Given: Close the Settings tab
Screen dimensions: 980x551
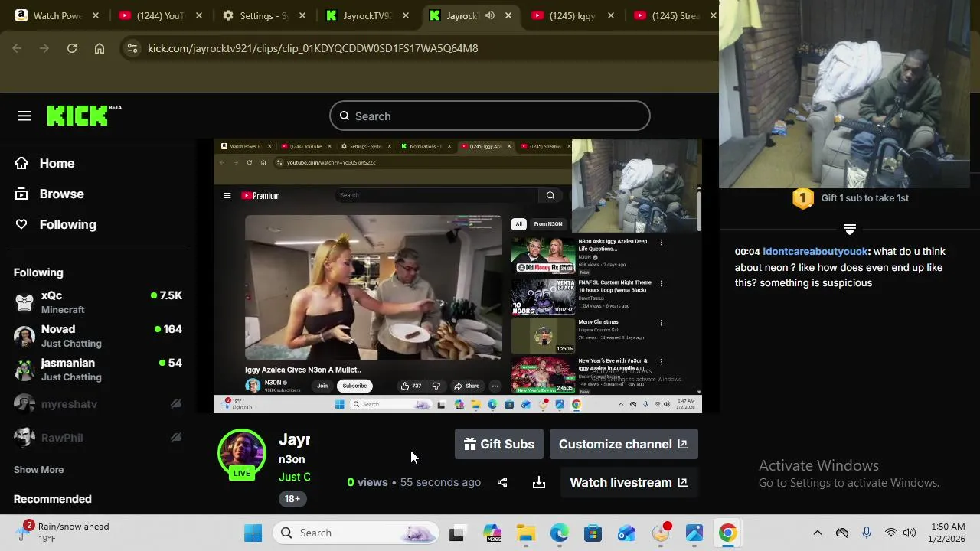Looking at the screenshot, I should (302, 15).
